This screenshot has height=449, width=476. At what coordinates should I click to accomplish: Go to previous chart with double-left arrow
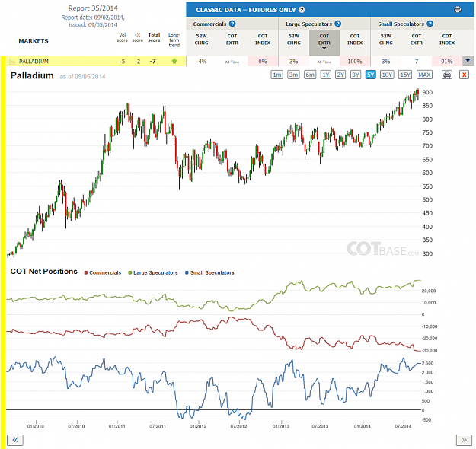[15, 440]
